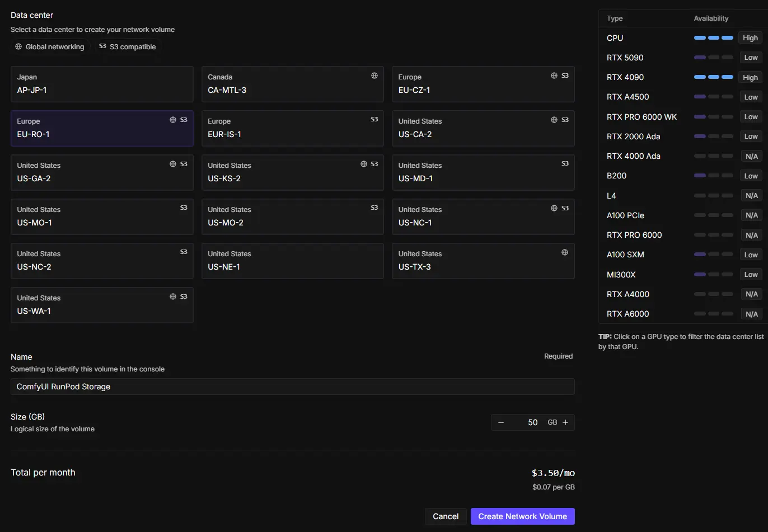
Task: Click the B200 GPU type row
Action: (x=616, y=176)
